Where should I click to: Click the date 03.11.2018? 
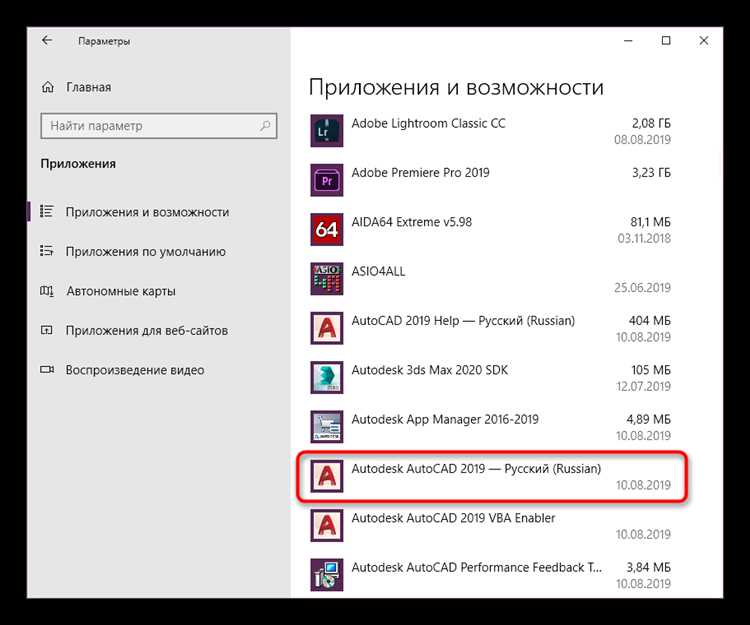(644, 238)
